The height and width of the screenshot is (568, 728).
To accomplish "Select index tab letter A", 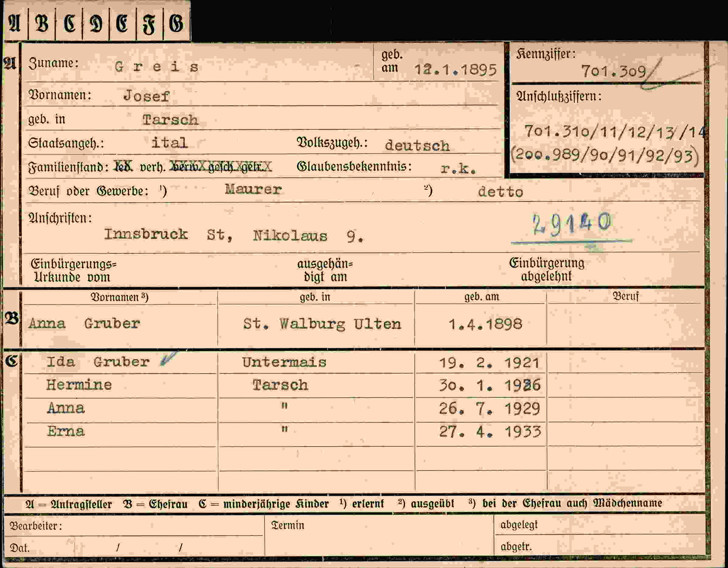I will 15,24.
